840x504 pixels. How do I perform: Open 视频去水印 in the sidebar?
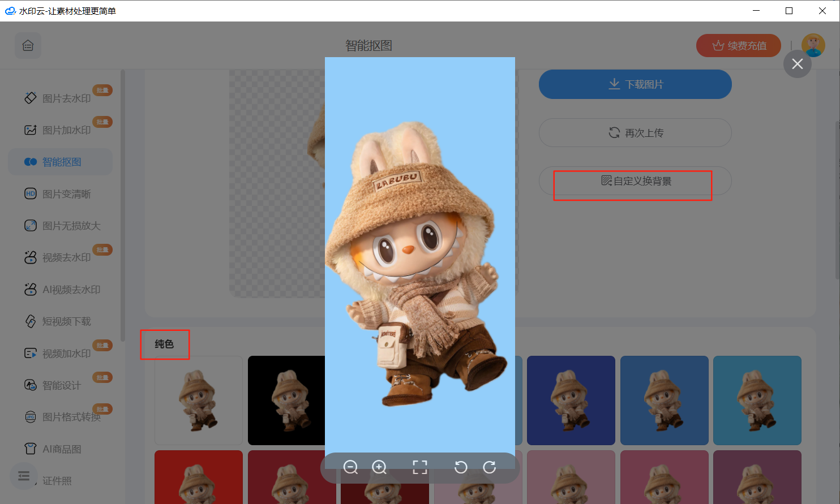tap(60, 257)
